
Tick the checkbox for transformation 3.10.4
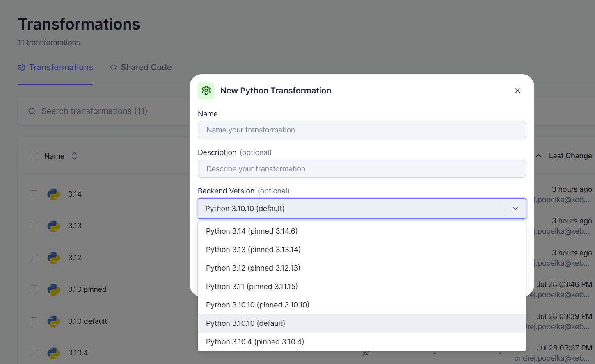coord(34,353)
